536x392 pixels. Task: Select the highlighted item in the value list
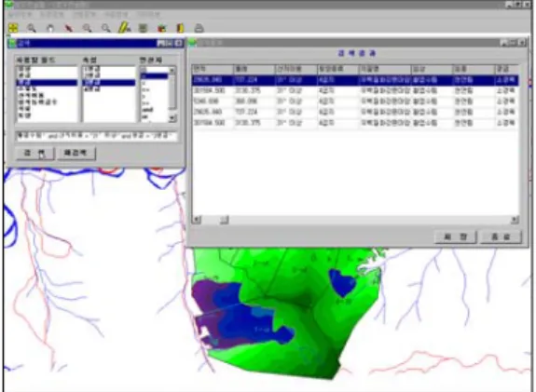click(109, 82)
